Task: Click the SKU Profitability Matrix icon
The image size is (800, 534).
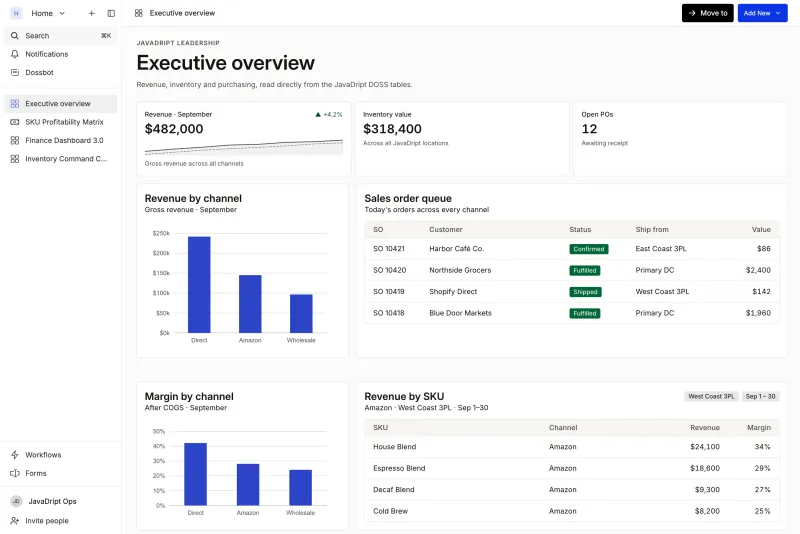Action: pyautogui.click(x=15, y=122)
